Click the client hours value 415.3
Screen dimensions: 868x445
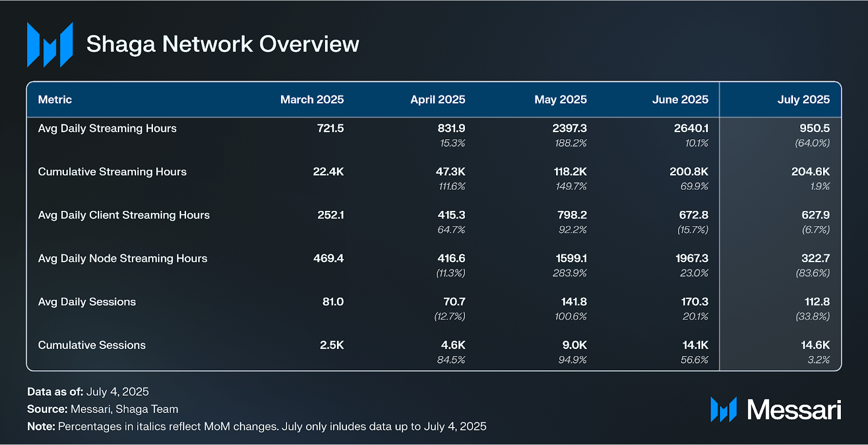451,215
